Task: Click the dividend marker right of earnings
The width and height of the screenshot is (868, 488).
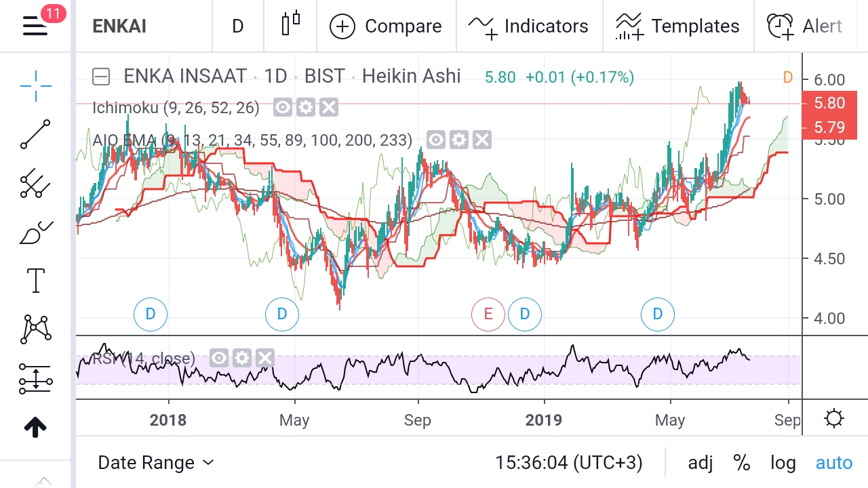Action: 524,314
